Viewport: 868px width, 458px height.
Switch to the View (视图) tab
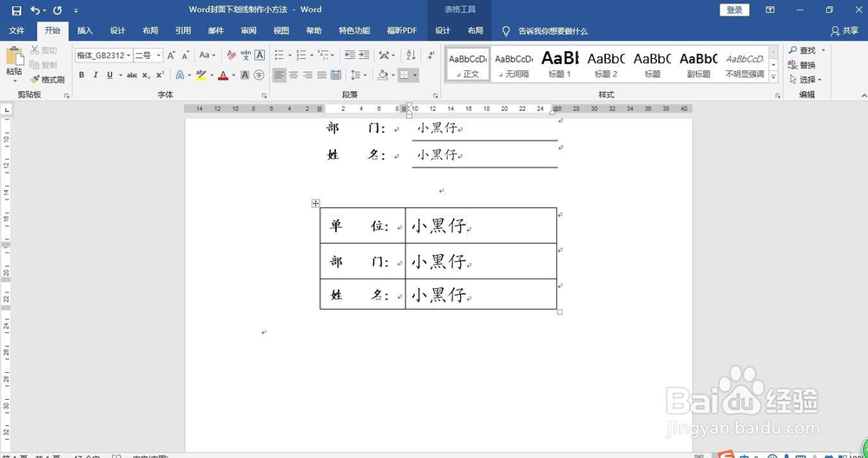281,31
